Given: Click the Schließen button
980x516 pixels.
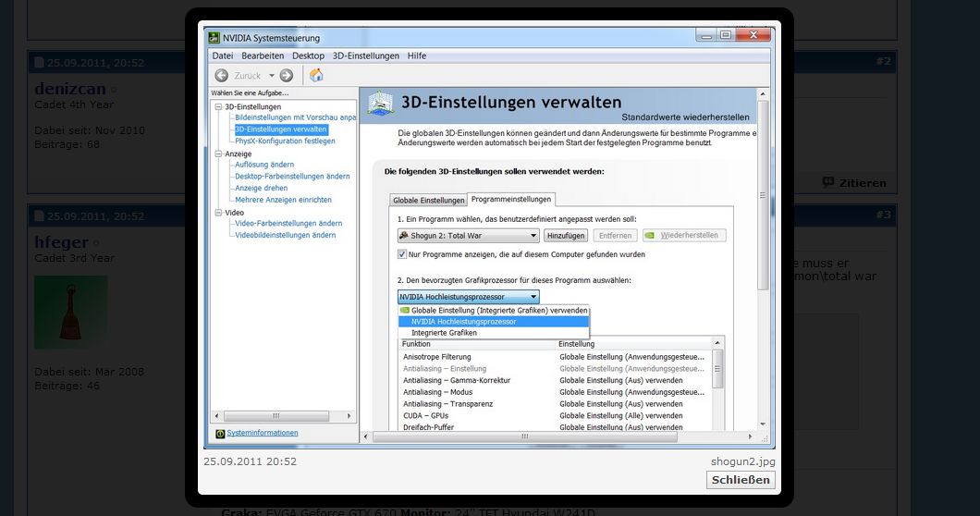Looking at the screenshot, I should coord(741,480).
